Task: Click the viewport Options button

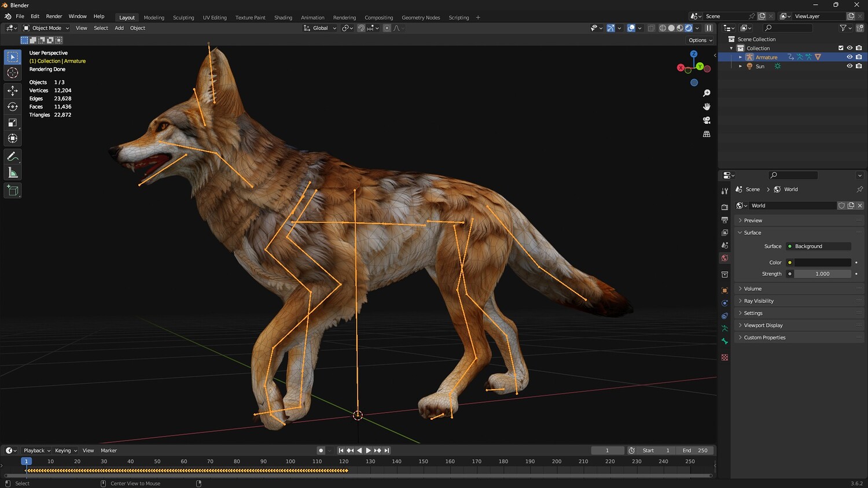Action: (x=700, y=40)
